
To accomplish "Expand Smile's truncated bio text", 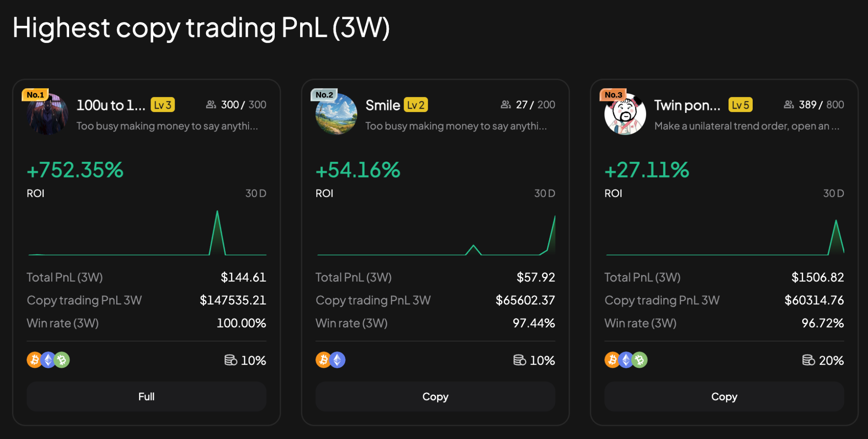I will coord(455,126).
